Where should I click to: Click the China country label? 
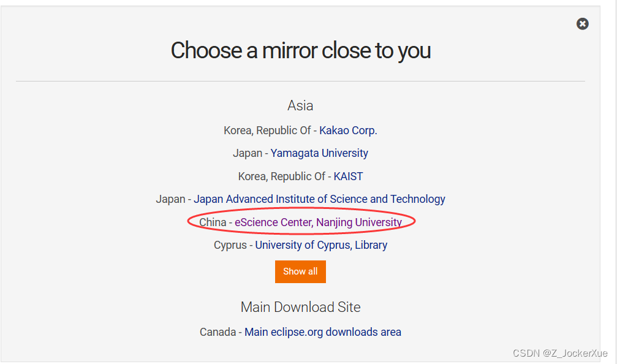(213, 222)
